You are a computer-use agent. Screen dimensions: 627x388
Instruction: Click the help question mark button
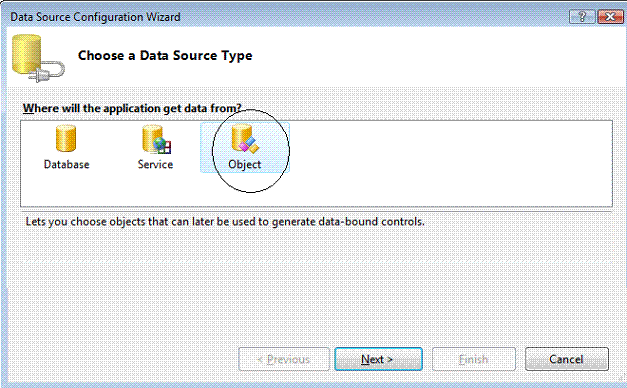[582, 16]
